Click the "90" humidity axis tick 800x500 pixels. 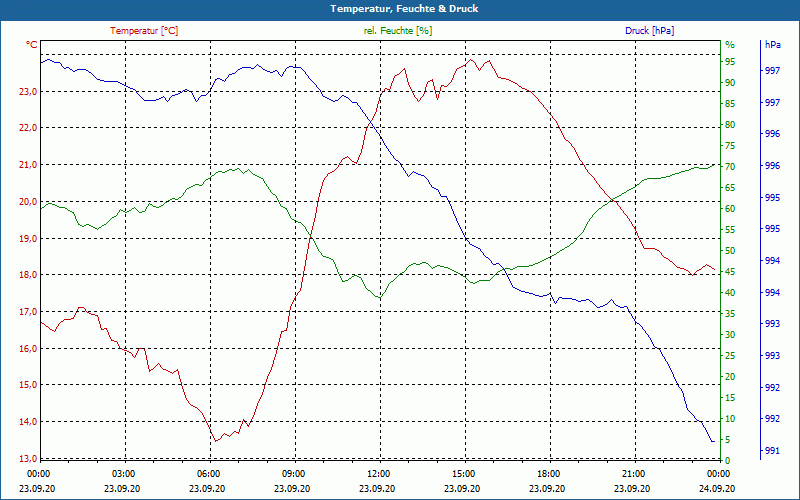(x=730, y=83)
